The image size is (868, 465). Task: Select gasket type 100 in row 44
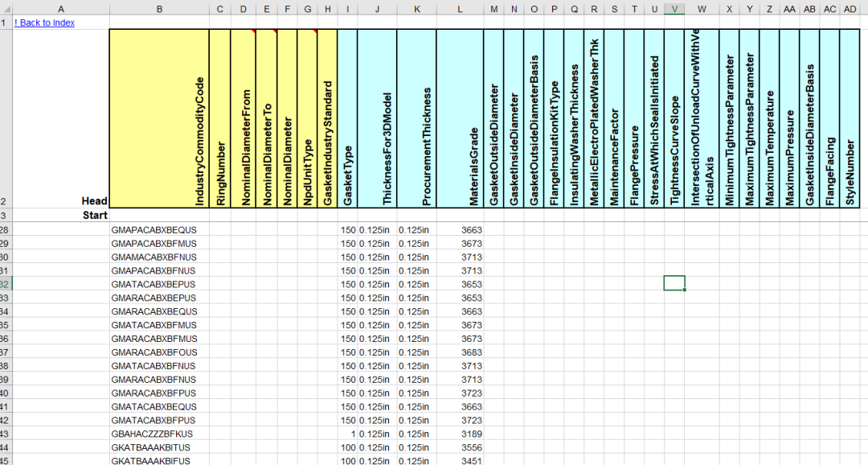(348, 447)
